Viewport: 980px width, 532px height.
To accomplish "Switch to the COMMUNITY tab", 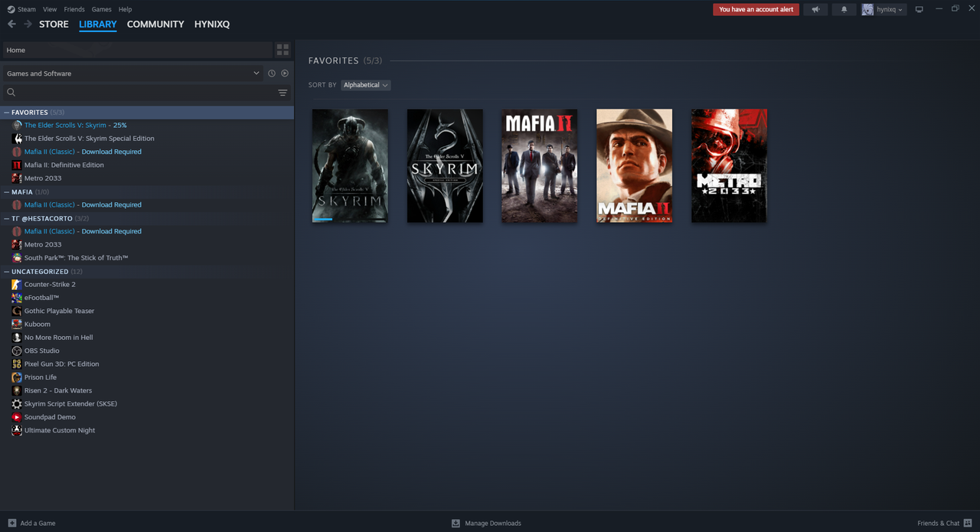I will tap(155, 24).
